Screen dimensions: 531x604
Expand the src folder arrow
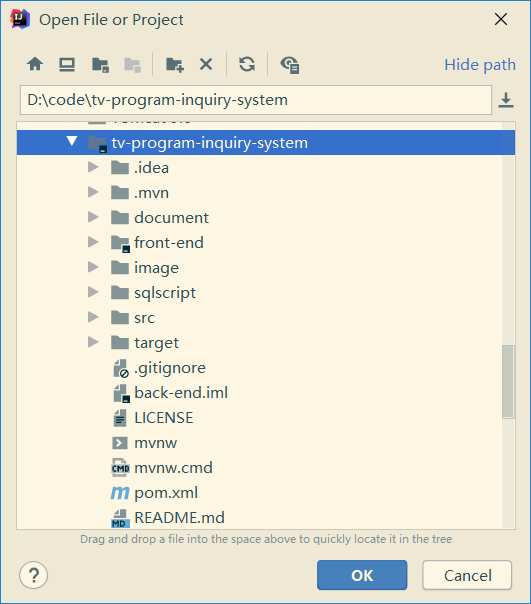coord(93,317)
